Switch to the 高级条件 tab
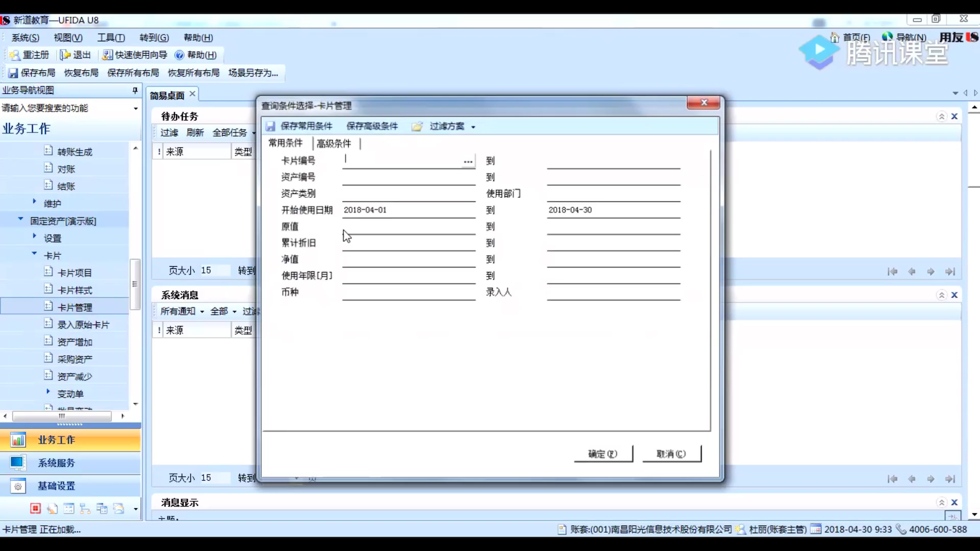Image resolution: width=980 pixels, height=551 pixels. [334, 144]
